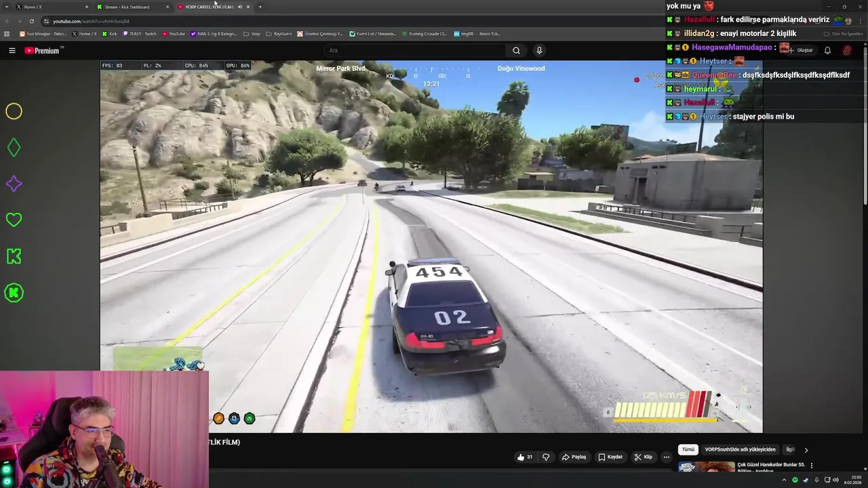Viewport: 868px width, 488px height.
Task: Focus the Ara search field
Action: (415, 50)
